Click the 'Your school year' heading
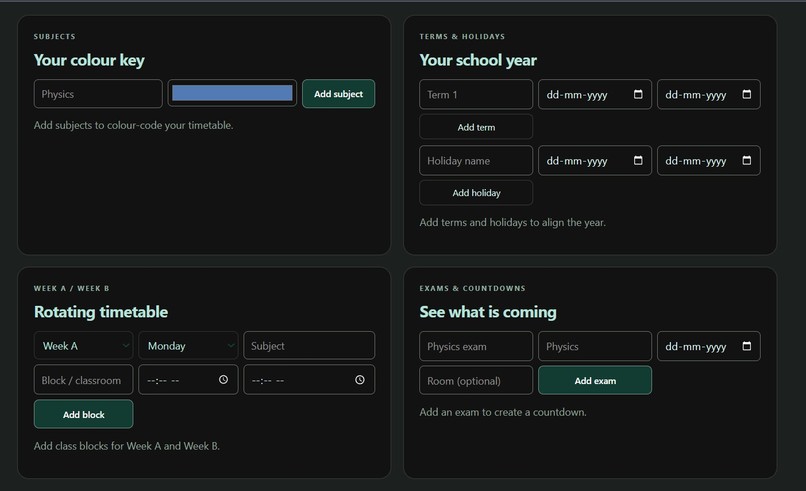The image size is (806, 491). (x=478, y=60)
